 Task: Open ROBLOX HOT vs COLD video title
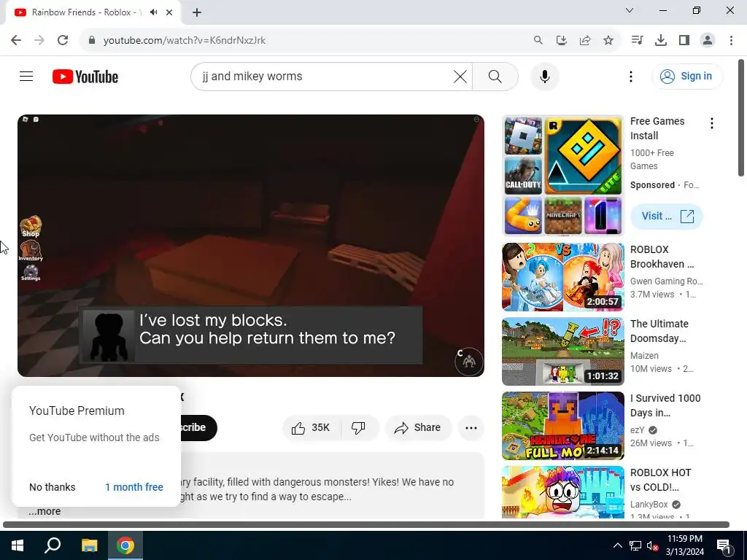click(x=660, y=480)
